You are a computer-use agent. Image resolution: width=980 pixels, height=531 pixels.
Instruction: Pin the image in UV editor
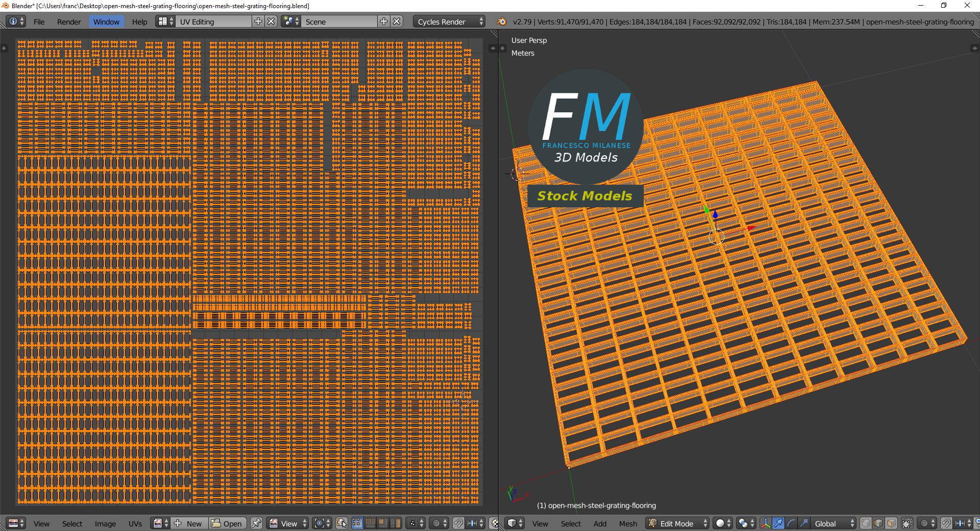click(x=256, y=523)
